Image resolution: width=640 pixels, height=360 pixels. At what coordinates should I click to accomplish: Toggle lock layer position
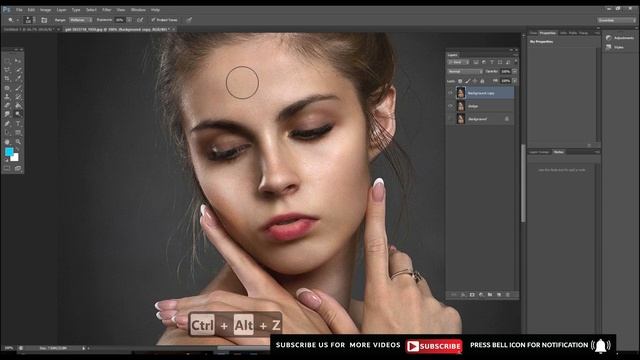pyautogui.click(x=475, y=81)
